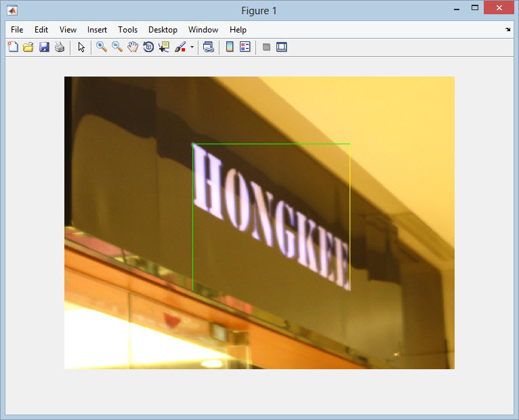This screenshot has height=420, width=519.
Task: Enable the Rotate 3D tool
Action: coord(148,47)
